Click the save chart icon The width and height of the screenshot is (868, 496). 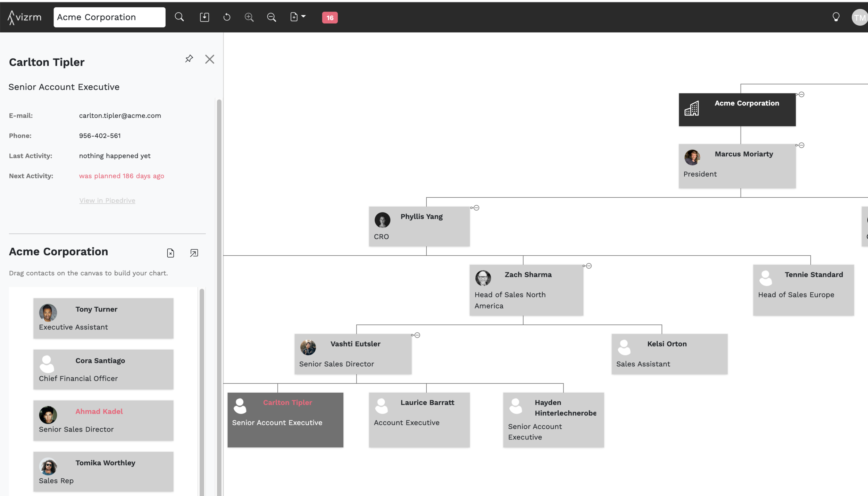pyautogui.click(x=205, y=17)
